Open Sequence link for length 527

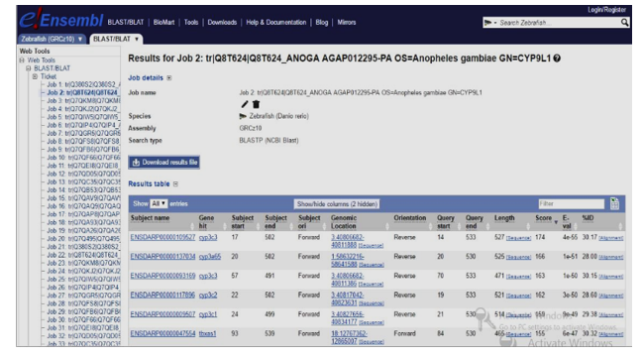coord(518,238)
